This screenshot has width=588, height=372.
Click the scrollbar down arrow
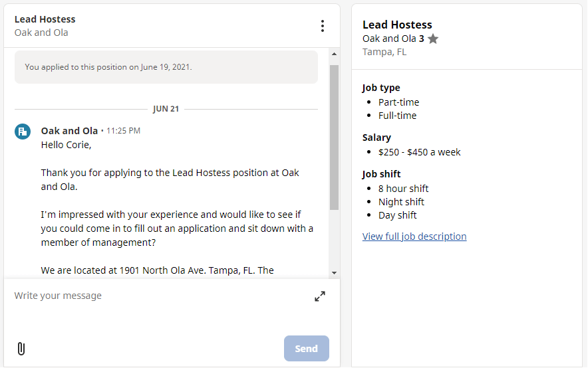click(x=334, y=272)
